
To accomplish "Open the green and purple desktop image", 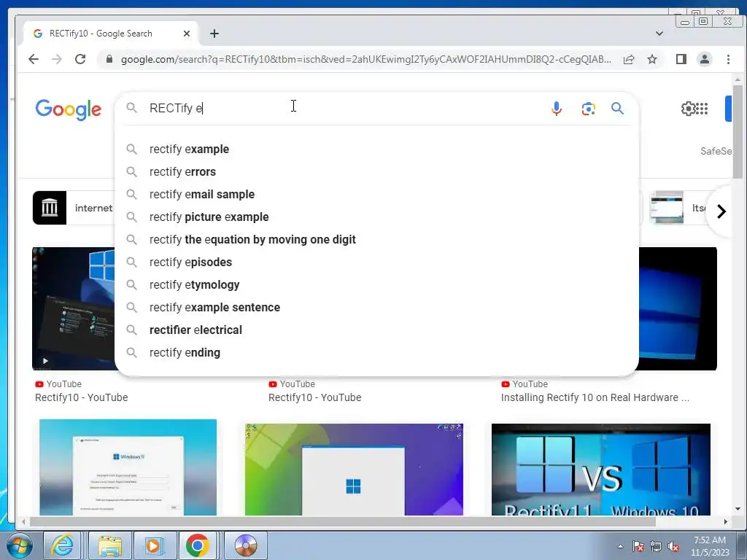I will coord(354,470).
